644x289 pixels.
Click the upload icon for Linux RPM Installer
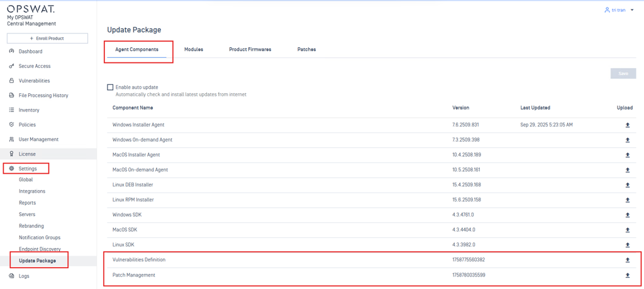(x=627, y=200)
